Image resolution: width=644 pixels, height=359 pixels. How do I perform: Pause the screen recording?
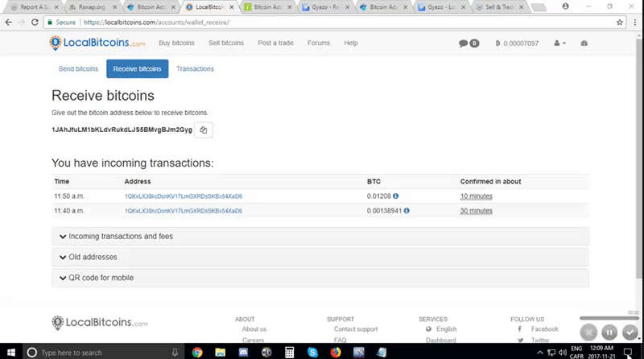click(x=609, y=332)
